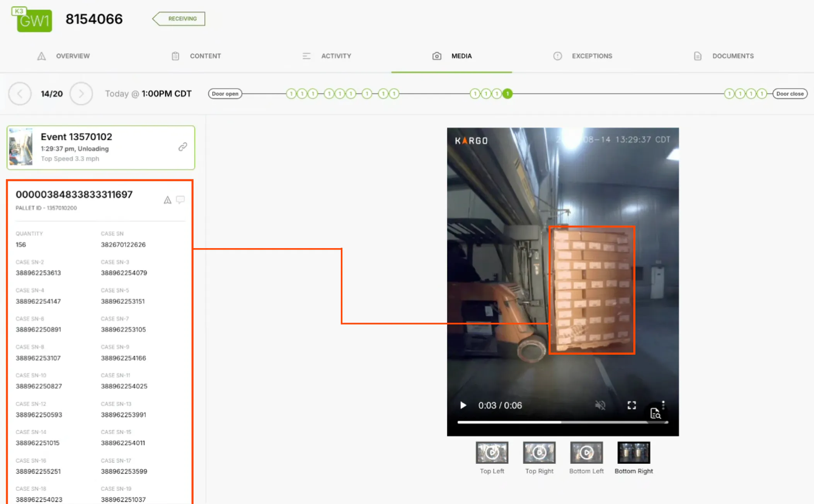Screen dimensions: 814x504
Task: Click the Receiving status tag
Action: tap(179, 19)
